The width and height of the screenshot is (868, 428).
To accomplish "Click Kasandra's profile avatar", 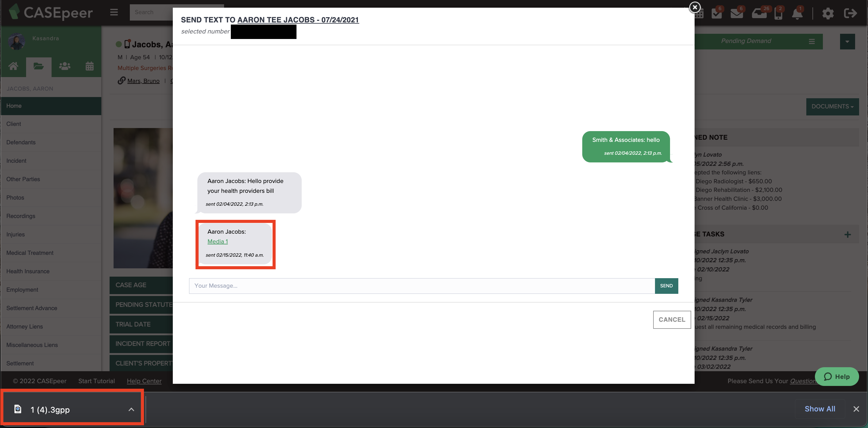I will [x=17, y=41].
